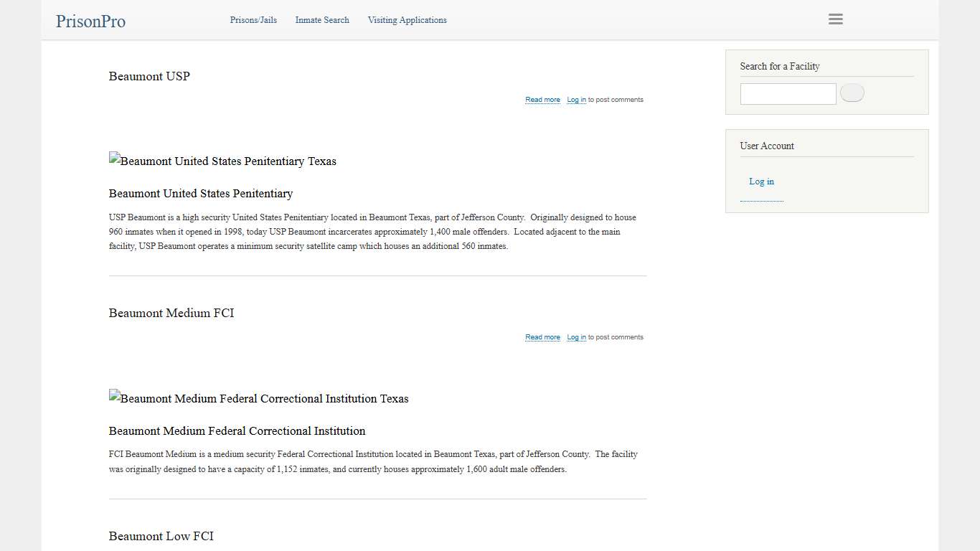Open the hamburger menu icon
Image resolution: width=980 pixels, height=551 pixels.
(x=835, y=19)
